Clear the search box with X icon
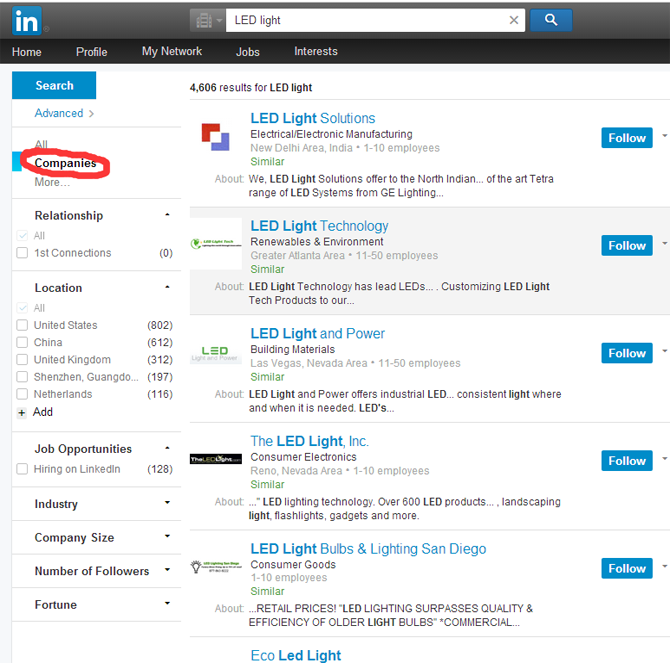 (514, 20)
